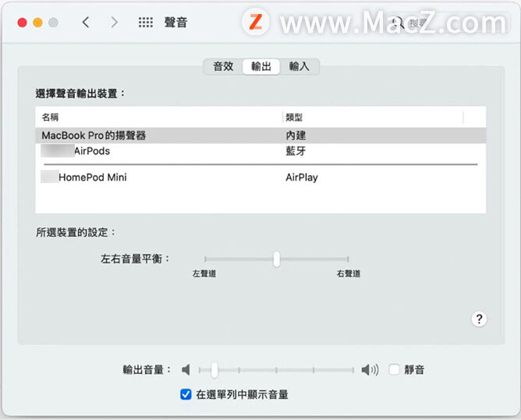Image resolution: width=521 pixels, height=420 pixels.
Task: Switch to the 輸出 tab
Action: point(261,66)
